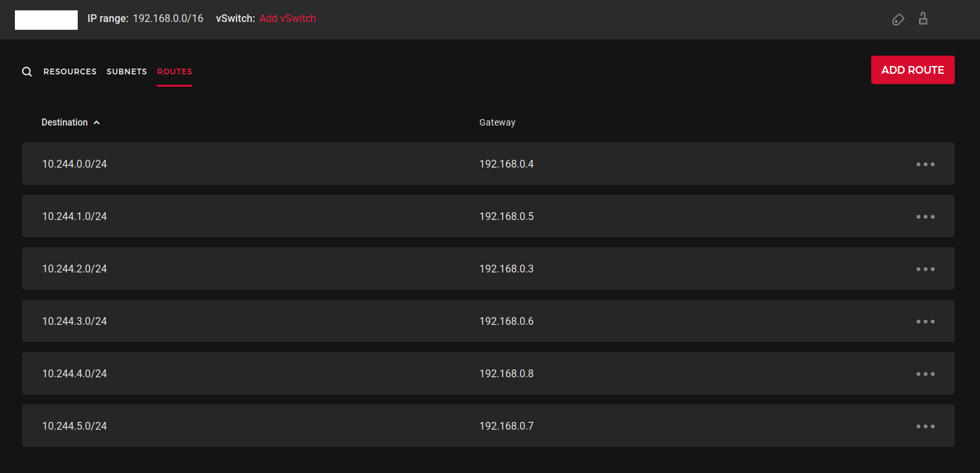Open actions menu for route 10.244.4.0/24

925,373
